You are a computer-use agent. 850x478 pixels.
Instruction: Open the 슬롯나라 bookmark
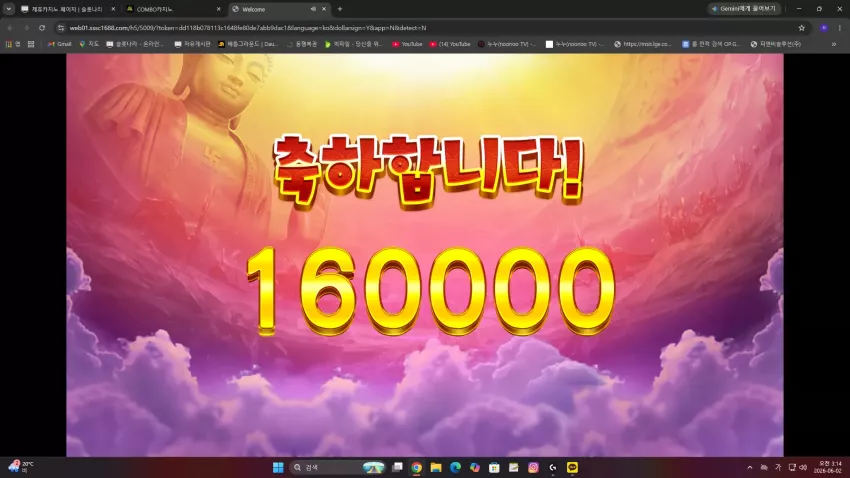tap(134, 44)
